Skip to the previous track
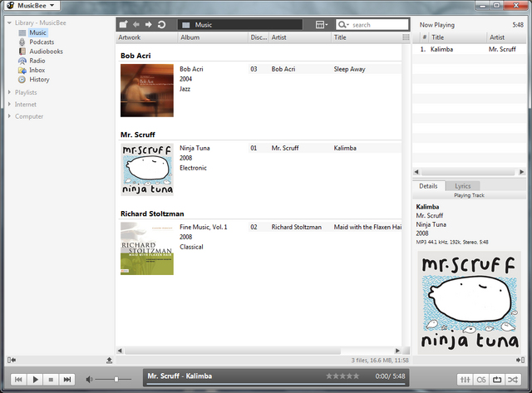532x393 pixels. [18, 380]
